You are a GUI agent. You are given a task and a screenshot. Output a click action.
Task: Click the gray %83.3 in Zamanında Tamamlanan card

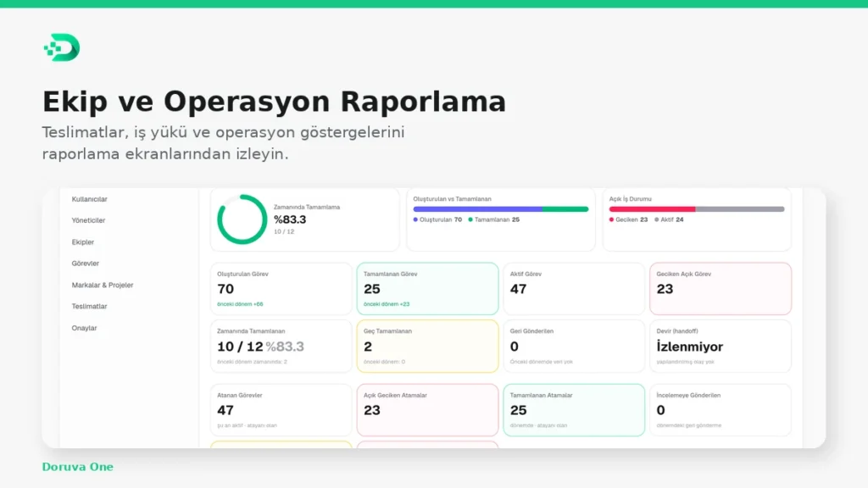click(285, 347)
